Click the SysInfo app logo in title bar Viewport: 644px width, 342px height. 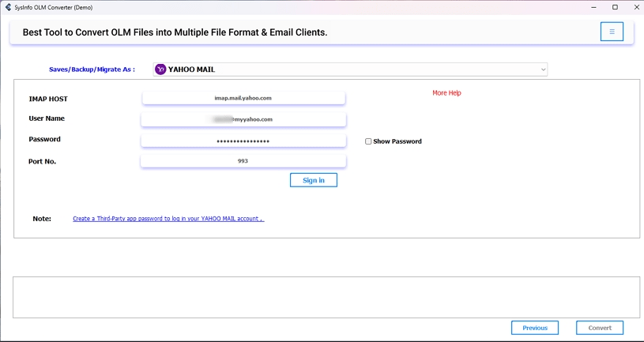8,7
